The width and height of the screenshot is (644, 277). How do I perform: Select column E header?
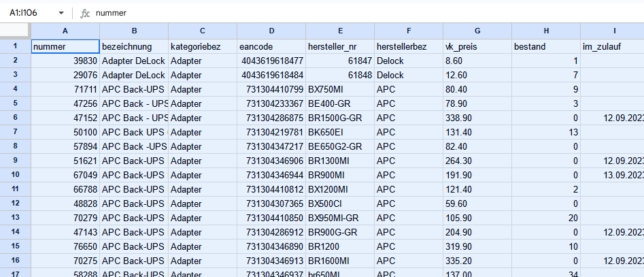tap(339, 31)
